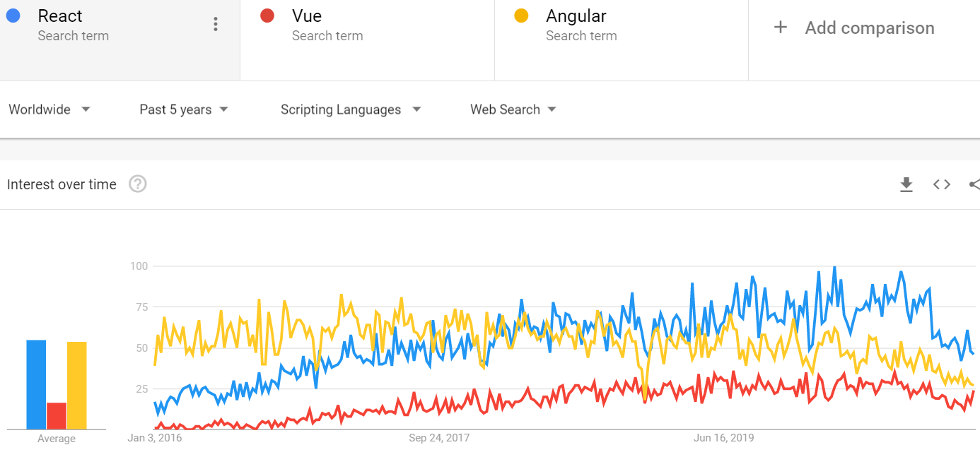The width and height of the screenshot is (980, 457).
Task: Download the Interest over time data
Action: 906,184
